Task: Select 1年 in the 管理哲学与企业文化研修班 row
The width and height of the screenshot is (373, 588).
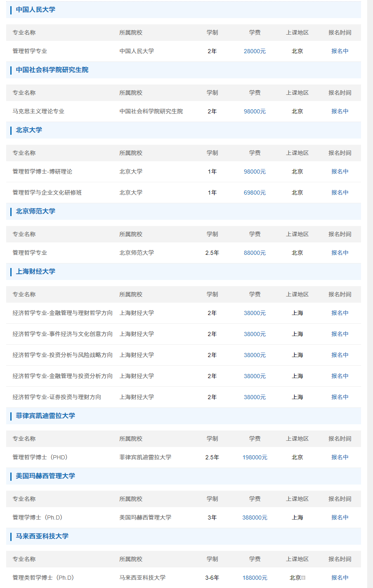Action: [212, 193]
